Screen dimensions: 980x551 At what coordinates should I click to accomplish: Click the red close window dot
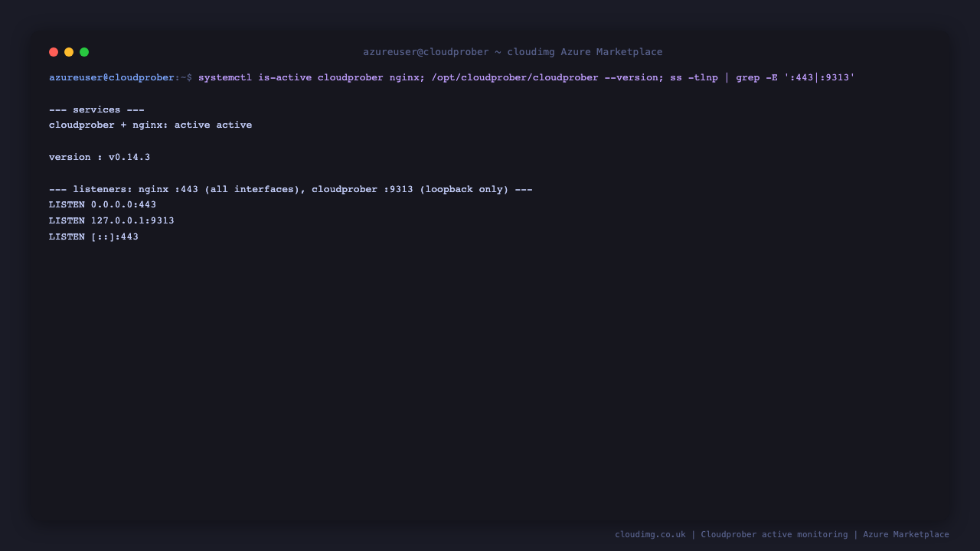click(x=54, y=52)
